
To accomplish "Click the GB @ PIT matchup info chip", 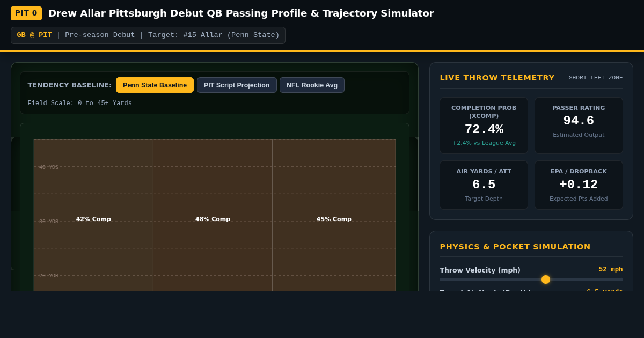I will (148, 35).
